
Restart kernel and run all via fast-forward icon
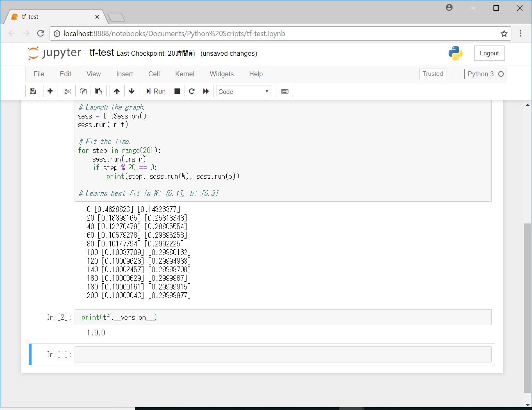click(206, 91)
